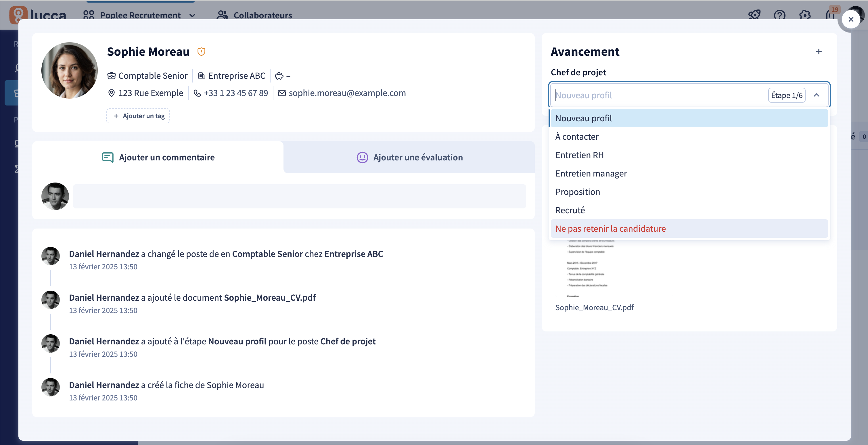Click the Entreprise ABC company label

(237, 75)
